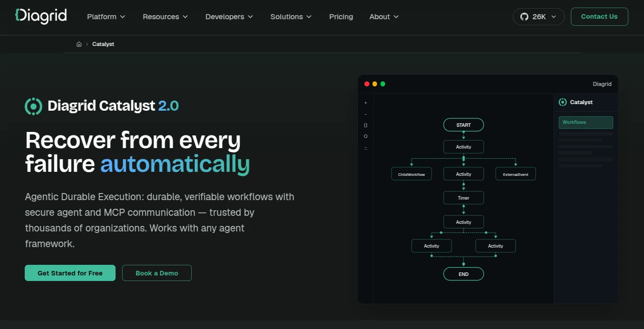This screenshot has width=644, height=329.
Task: Click the ChildWorkflow node
Action: coord(412,174)
